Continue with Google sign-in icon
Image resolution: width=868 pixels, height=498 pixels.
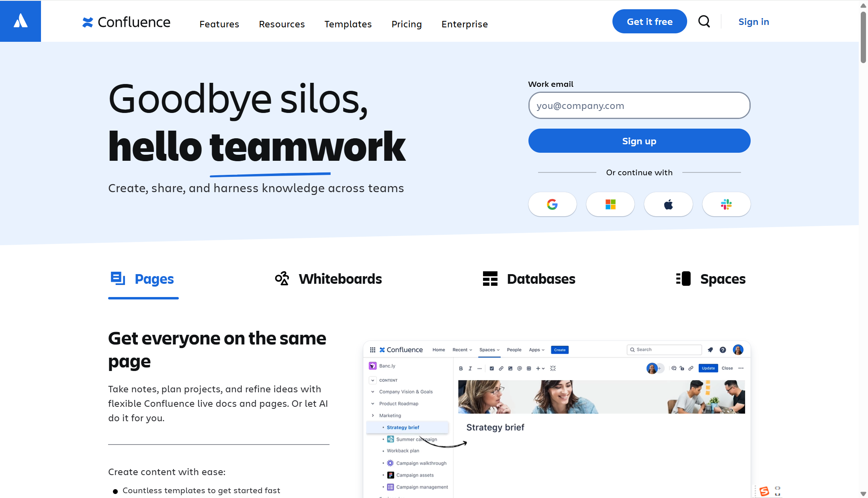pyautogui.click(x=552, y=205)
